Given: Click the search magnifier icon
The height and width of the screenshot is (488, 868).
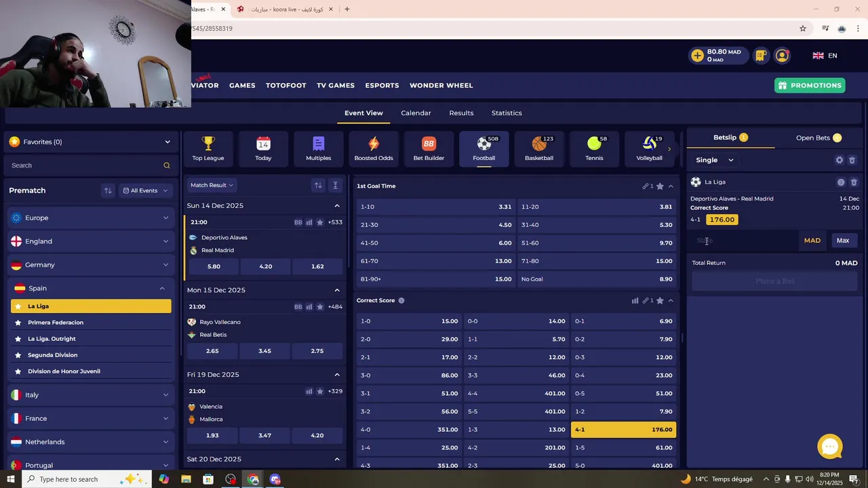Looking at the screenshot, I should coord(167,165).
